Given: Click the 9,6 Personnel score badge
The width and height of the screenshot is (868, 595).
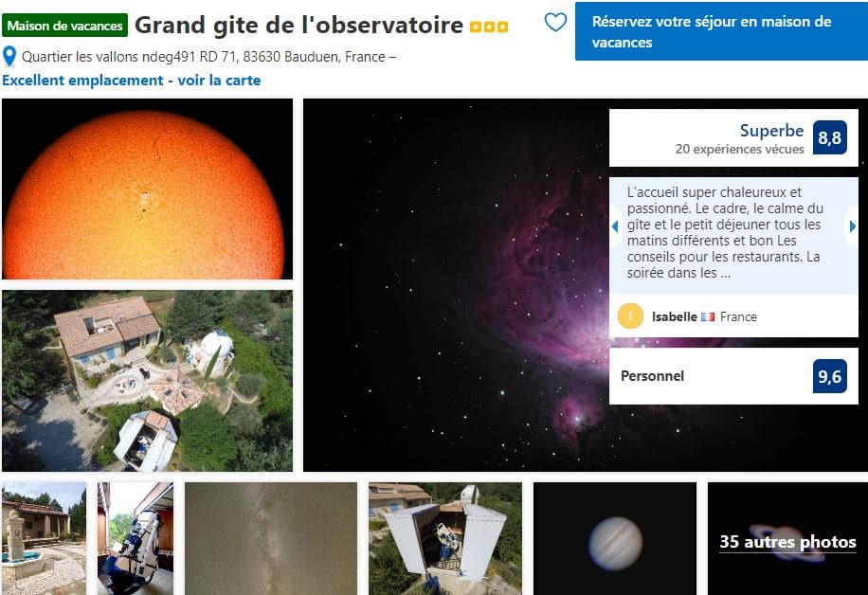Looking at the screenshot, I should (829, 376).
